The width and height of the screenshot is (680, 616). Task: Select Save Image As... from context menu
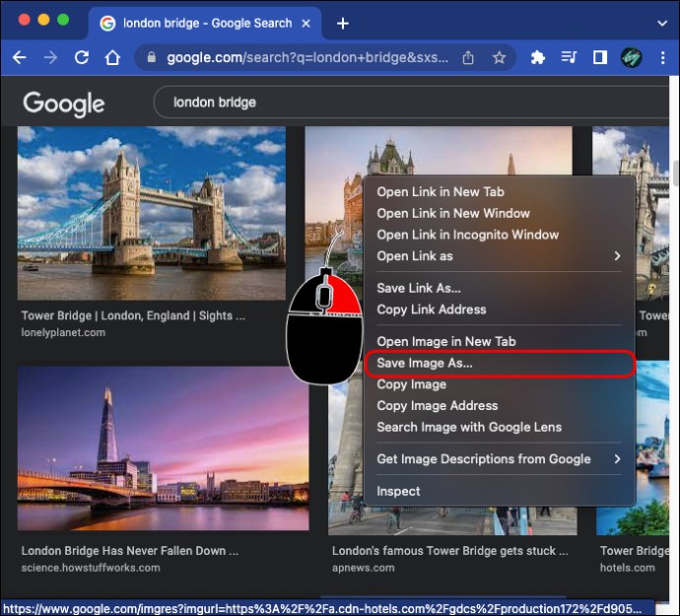(x=499, y=363)
